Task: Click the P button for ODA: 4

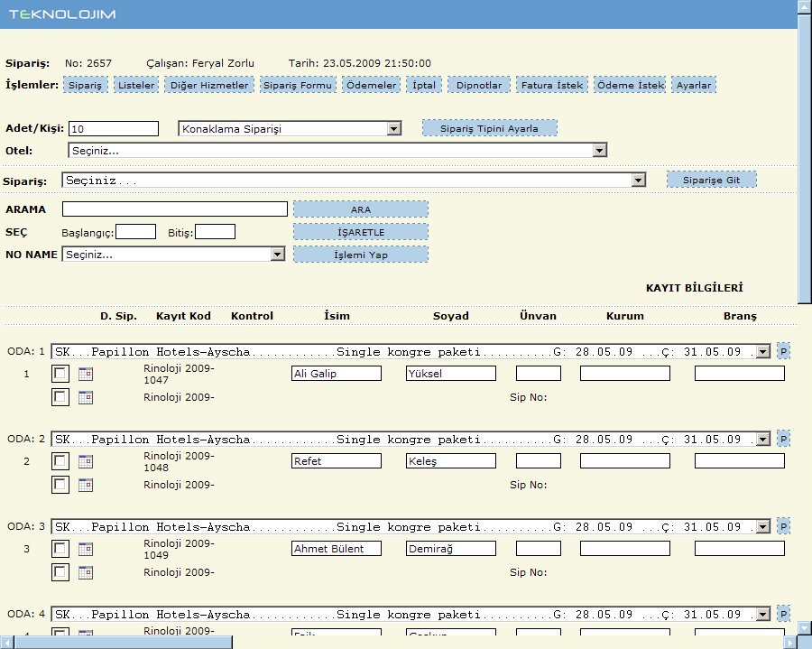Action: (783, 615)
